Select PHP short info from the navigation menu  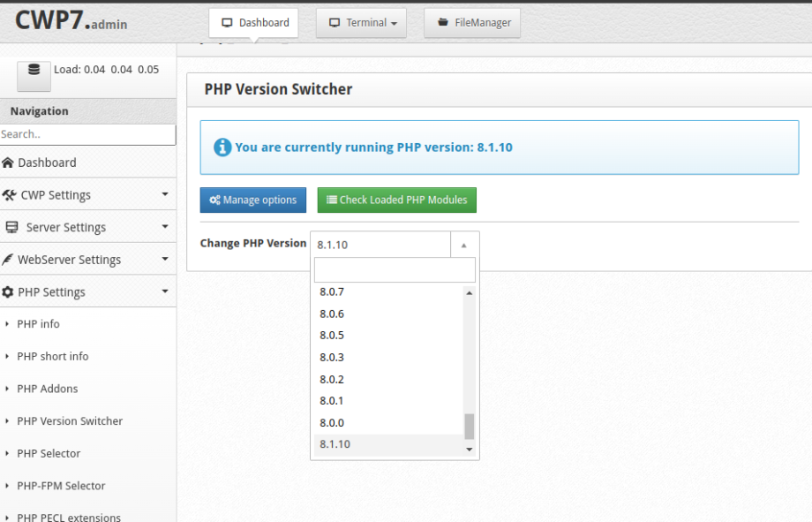pos(51,356)
